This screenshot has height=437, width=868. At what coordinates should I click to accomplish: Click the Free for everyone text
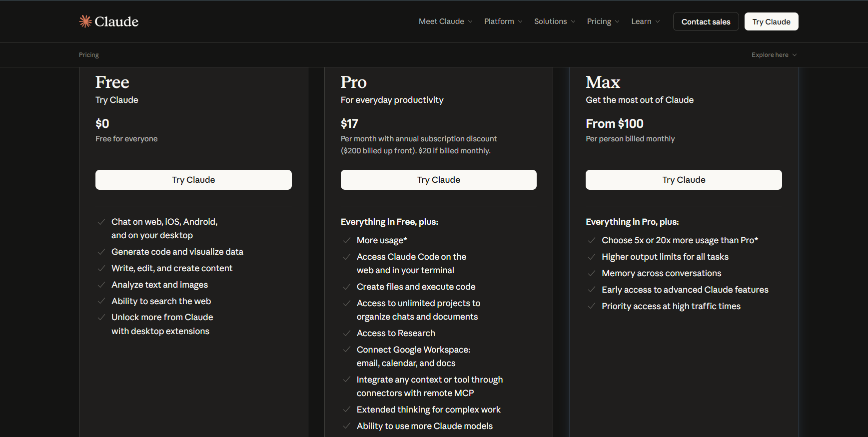(126, 139)
